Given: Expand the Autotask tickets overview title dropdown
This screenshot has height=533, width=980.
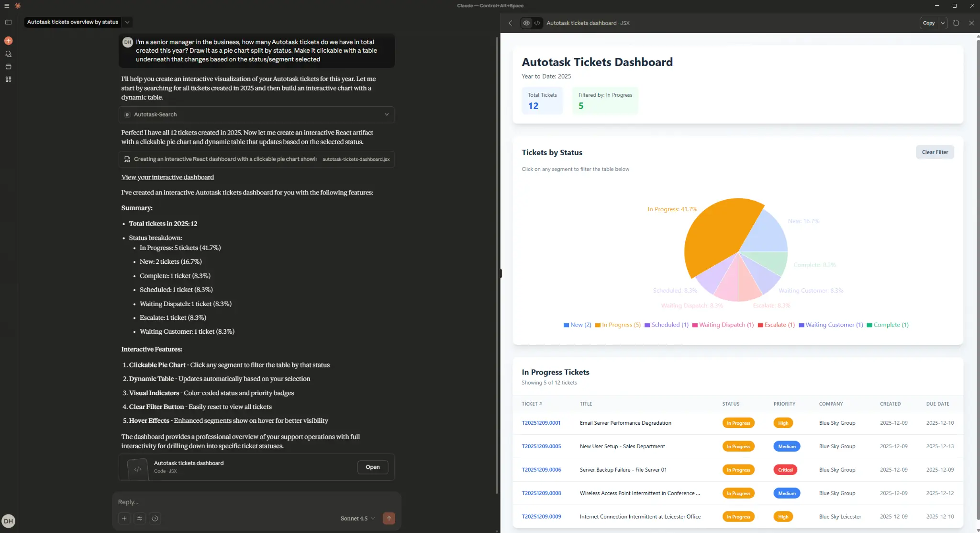Looking at the screenshot, I should point(127,22).
